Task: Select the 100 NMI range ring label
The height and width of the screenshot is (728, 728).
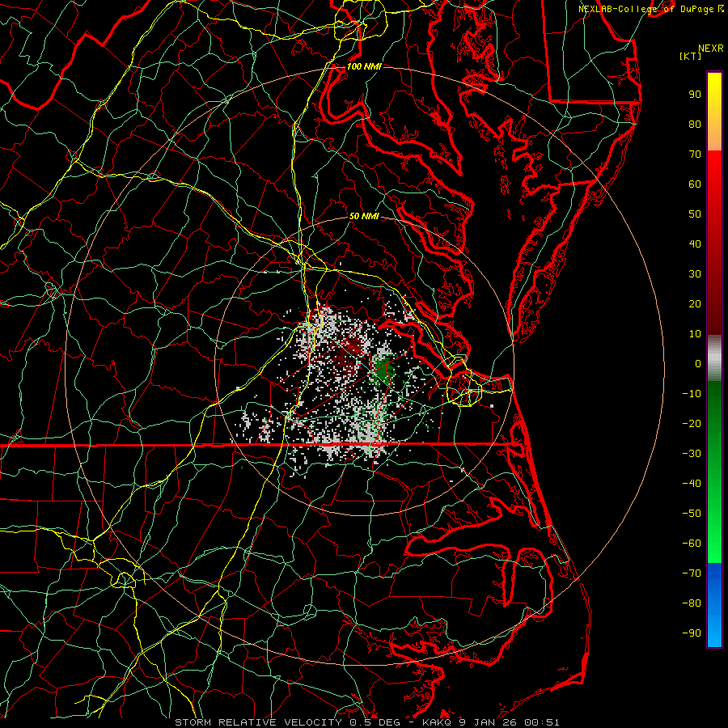Action: coord(364,66)
